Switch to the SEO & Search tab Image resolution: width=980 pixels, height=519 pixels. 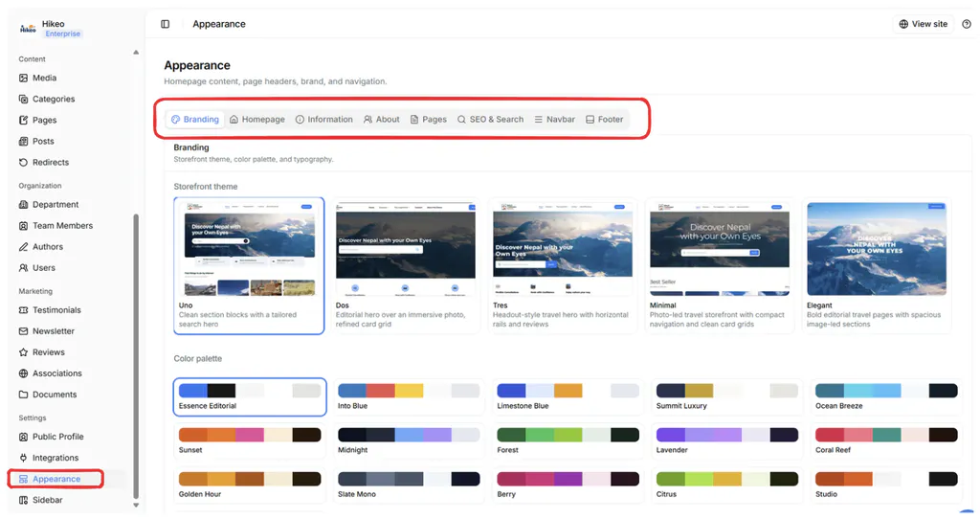(x=490, y=120)
